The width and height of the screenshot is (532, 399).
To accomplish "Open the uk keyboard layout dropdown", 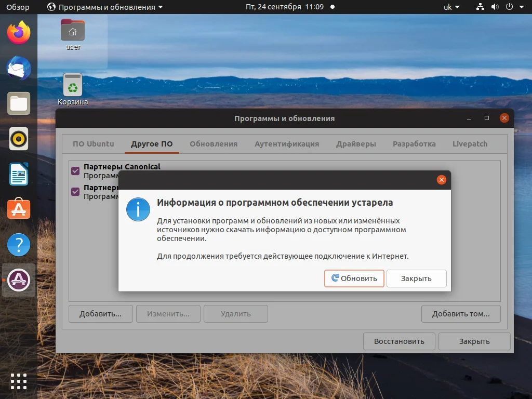I will (x=451, y=7).
